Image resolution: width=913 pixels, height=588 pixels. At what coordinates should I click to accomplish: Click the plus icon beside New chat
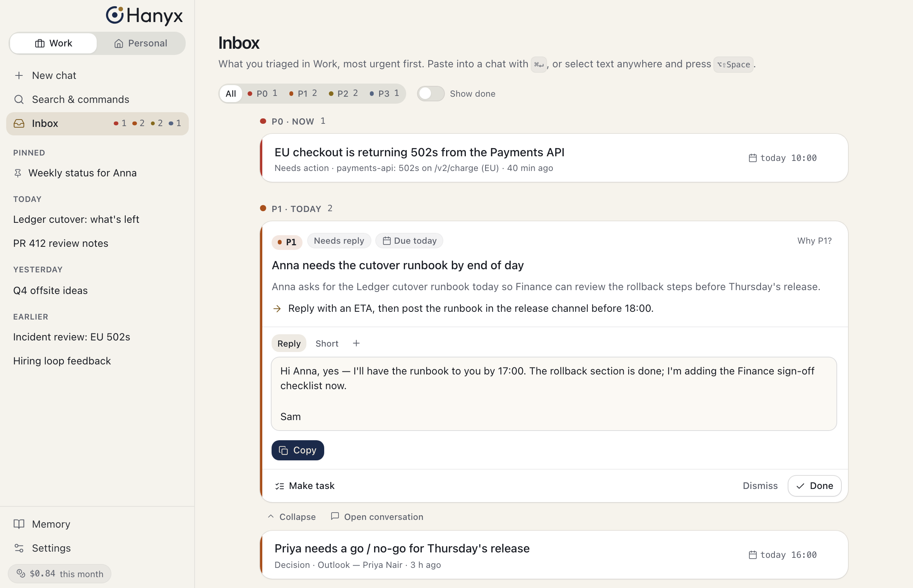(19, 75)
